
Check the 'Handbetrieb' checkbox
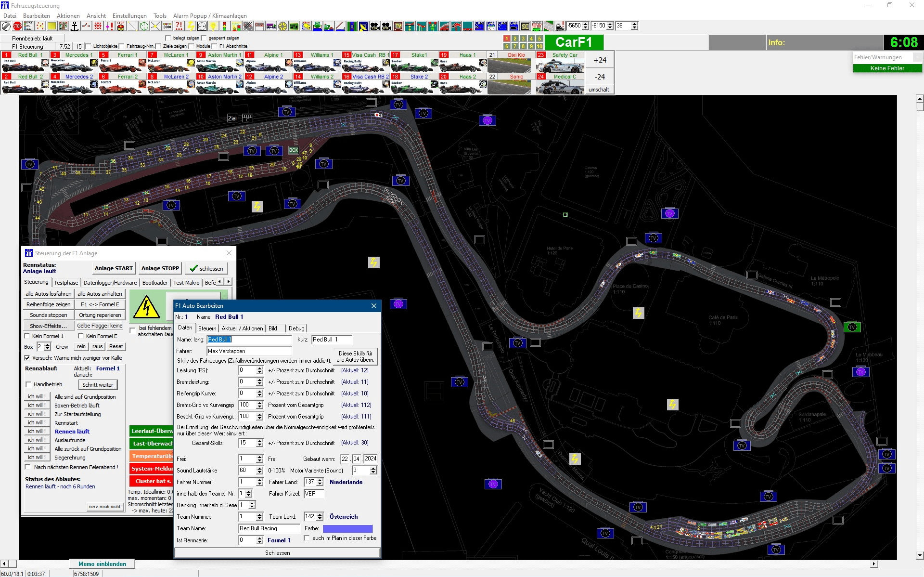point(28,384)
